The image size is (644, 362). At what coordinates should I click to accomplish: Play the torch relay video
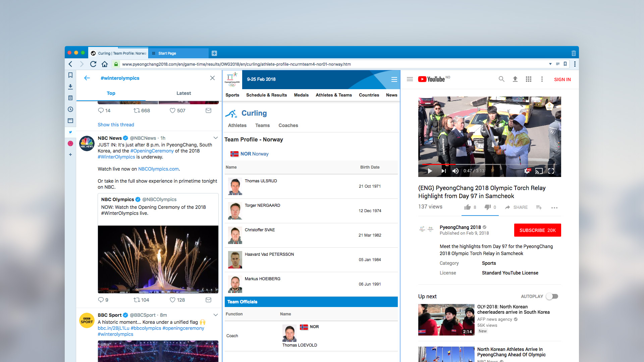[x=430, y=171]
